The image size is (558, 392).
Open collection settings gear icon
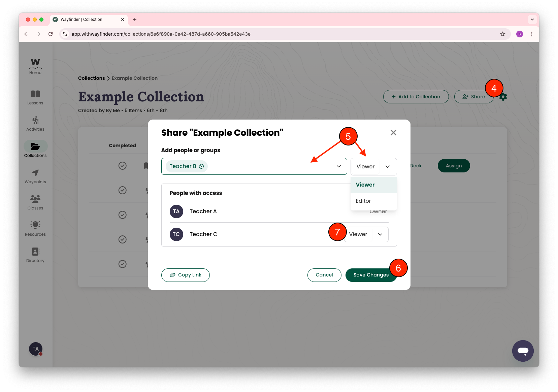pyautogui.click(x=503, y=97)
